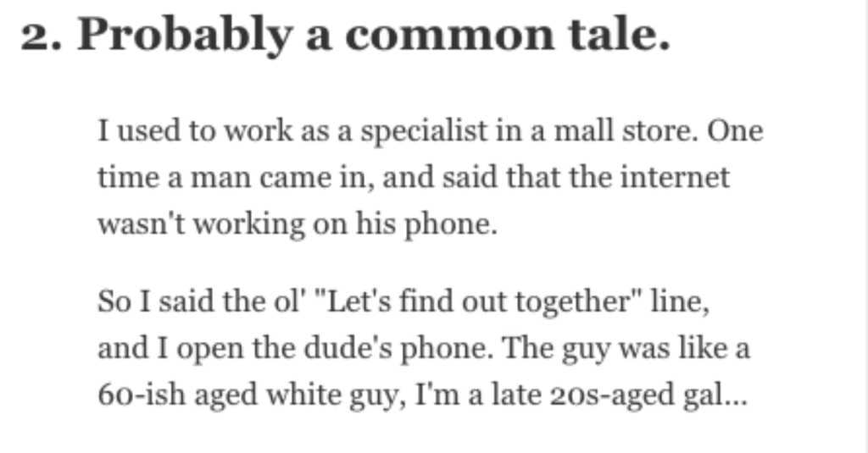Click the word 'specialist' in first paragraph
Viewport: 868px width, 453px height.
click(x=425, y=133)
